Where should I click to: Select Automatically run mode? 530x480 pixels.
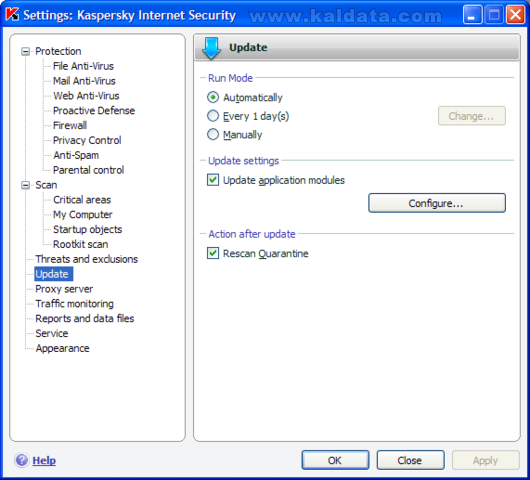pos(213,97)
